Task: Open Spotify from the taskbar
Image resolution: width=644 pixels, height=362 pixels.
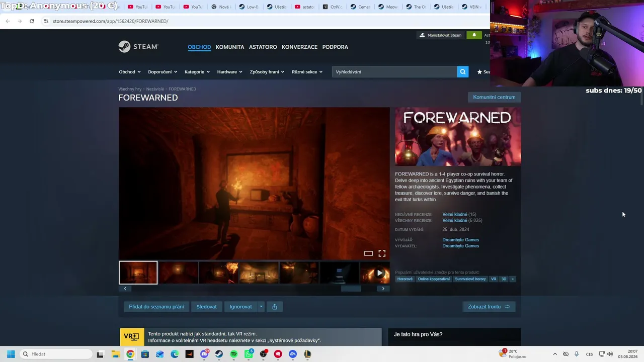Action: pyautogui.click(x=234, y=354)
